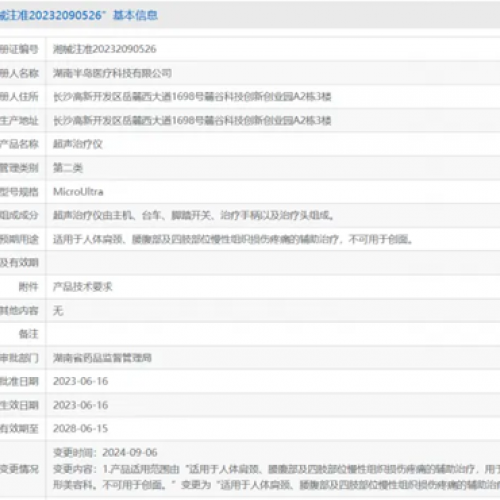The image size is (500, 500).
Task: Click the 备注 row label
Action: tap(28, 334)
